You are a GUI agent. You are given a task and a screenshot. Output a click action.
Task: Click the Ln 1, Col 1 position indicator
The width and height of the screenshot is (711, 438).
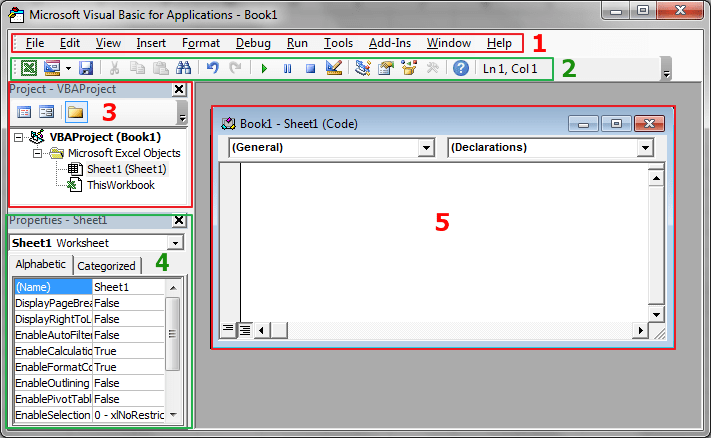[510, 69]
